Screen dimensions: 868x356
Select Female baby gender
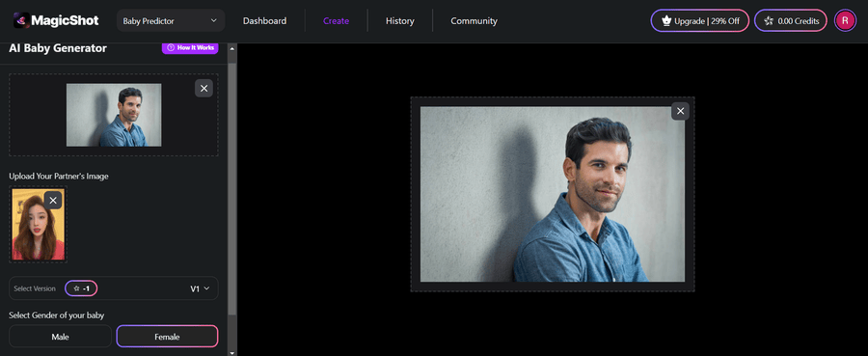coord(167,336)
